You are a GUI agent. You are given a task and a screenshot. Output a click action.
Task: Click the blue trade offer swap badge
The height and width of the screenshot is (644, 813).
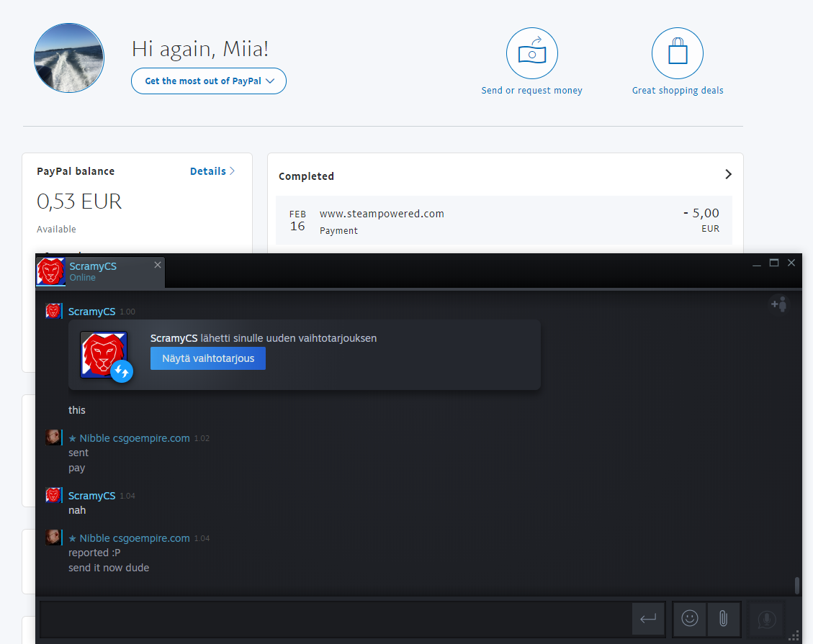tap(122, 371)
